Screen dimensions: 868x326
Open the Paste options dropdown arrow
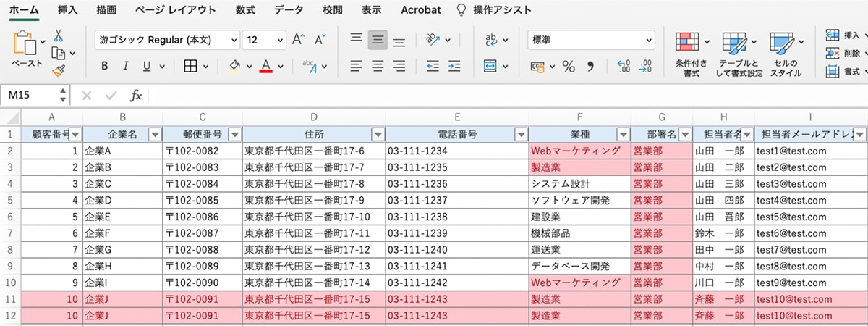(x=43, y=41)
